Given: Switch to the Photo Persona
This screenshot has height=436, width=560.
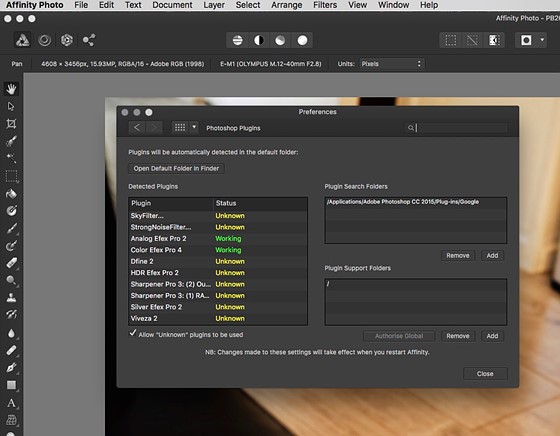Looking at the screenshot, I should [22, 40].
